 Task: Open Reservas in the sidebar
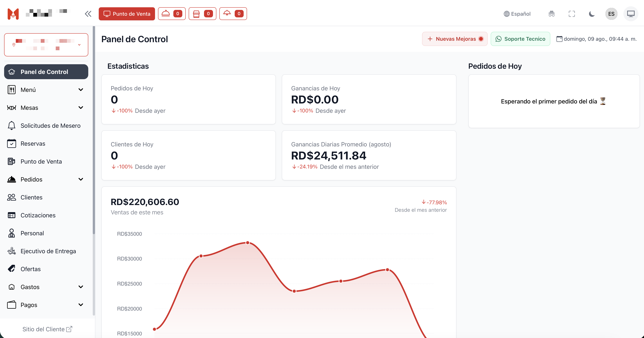coord(46,144)
